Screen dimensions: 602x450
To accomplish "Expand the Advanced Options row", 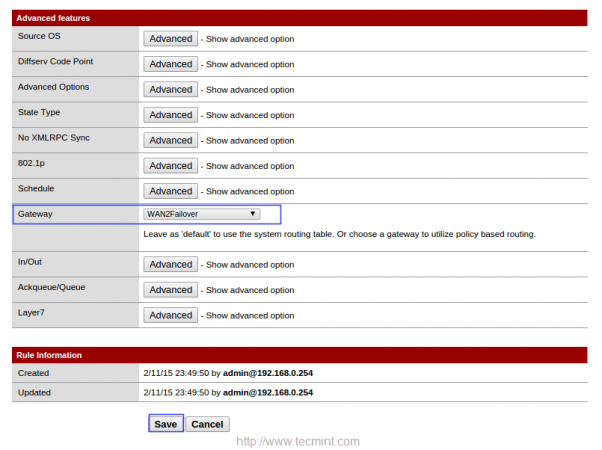I will (171, 89).
